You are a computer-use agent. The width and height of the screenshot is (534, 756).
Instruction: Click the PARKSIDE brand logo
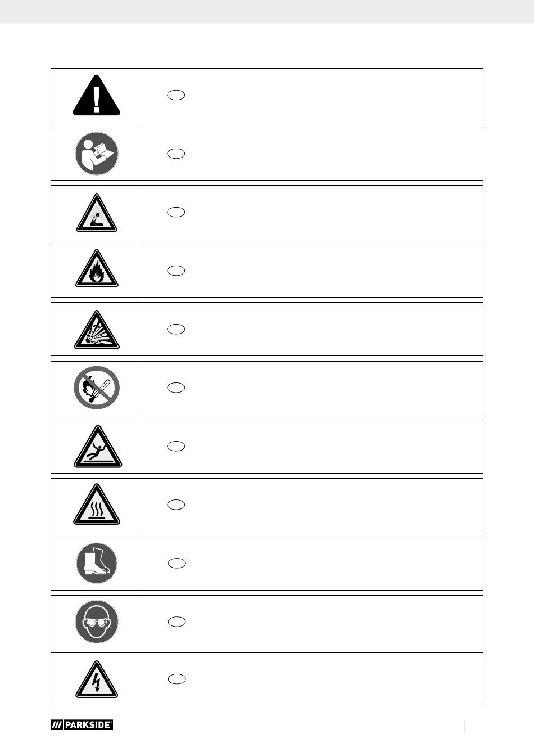[x=82, y=725]
